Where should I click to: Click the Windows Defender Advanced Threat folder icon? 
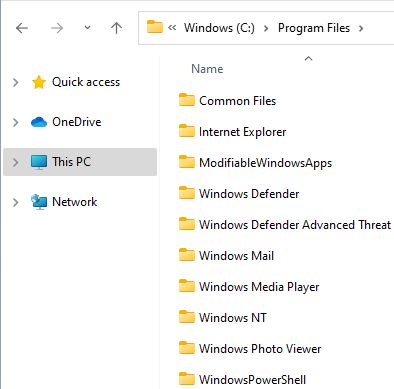pyautogui.click(x=187, y=224)
